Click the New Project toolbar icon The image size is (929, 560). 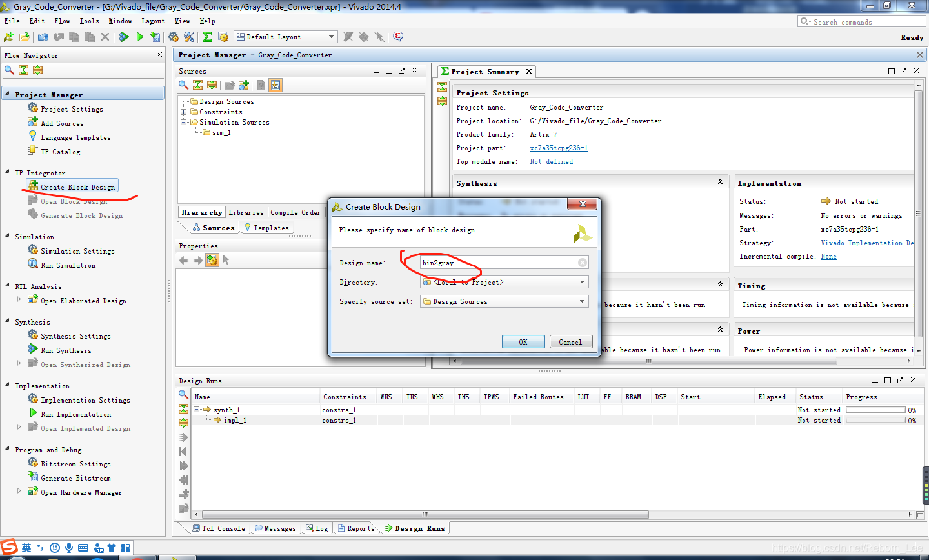pos(9,37)
